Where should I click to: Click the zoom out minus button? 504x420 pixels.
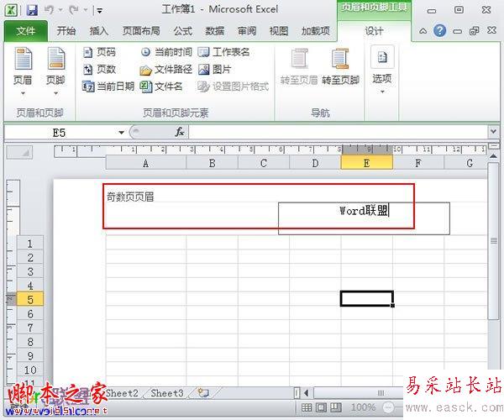[389, 407]
